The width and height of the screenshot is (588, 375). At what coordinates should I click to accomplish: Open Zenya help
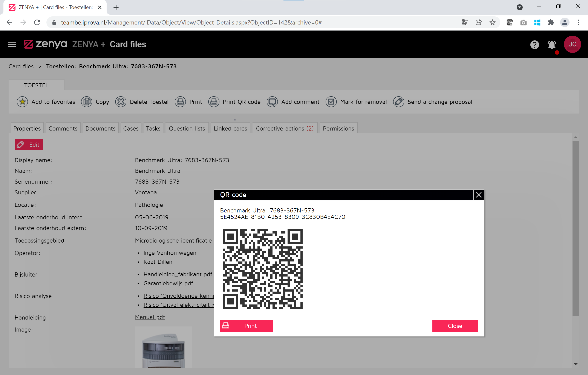click(534, 45)
